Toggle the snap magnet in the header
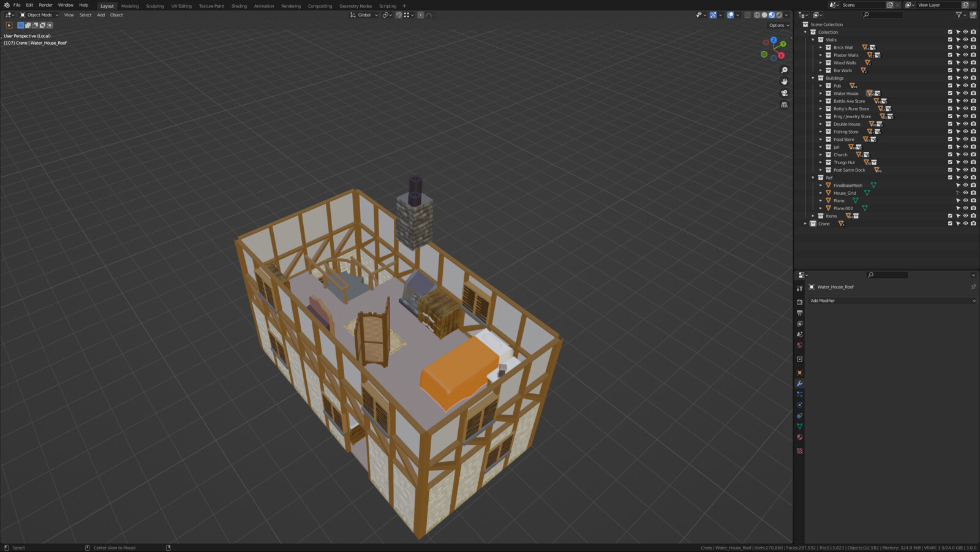Viewport: 980px width, 552px height. [399, 15]
